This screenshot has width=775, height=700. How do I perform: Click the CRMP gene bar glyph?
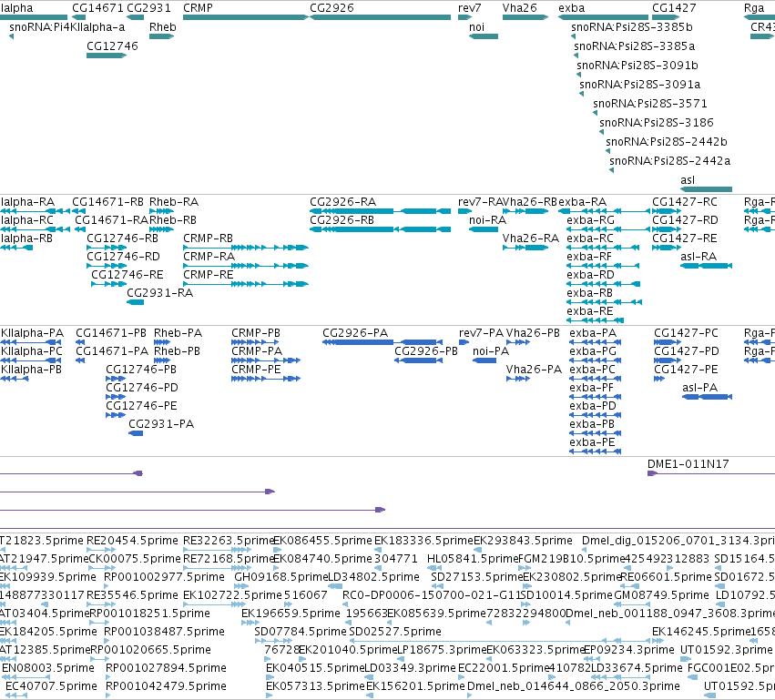pyautogui.click(x=246, y=17)
